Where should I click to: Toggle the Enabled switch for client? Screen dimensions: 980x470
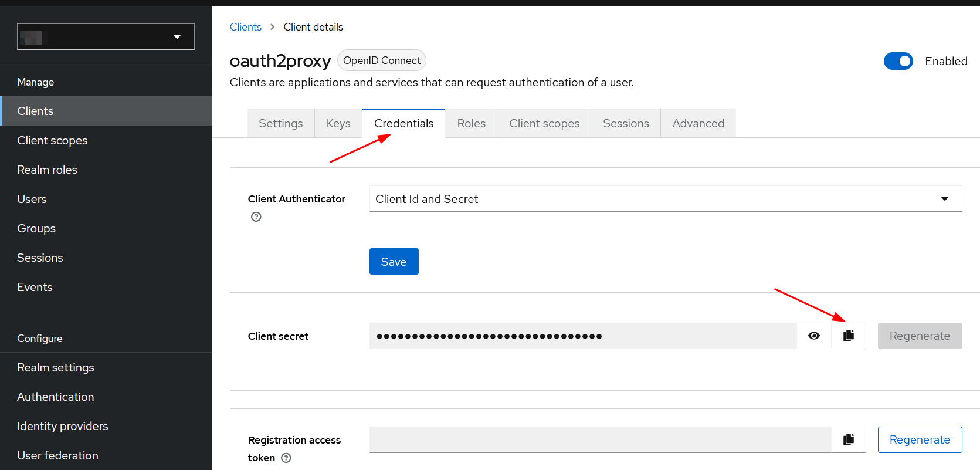pyautogui.click(x=898, y=61)
